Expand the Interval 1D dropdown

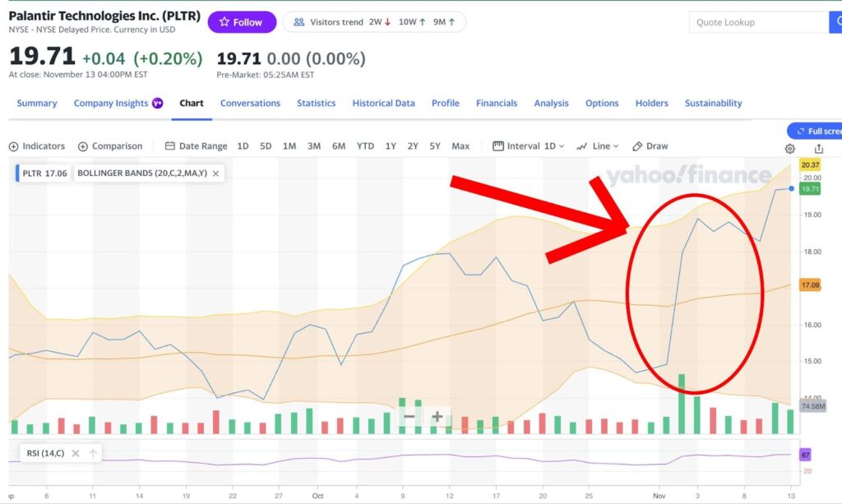click(529, 146)
